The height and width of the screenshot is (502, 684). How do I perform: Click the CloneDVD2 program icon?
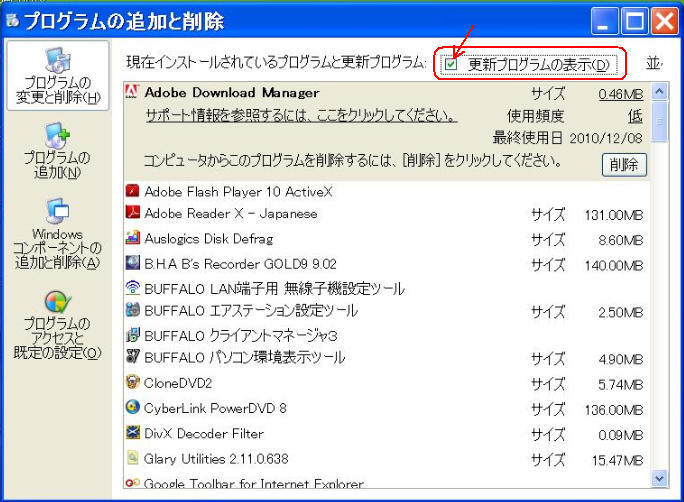coord(132,383)
